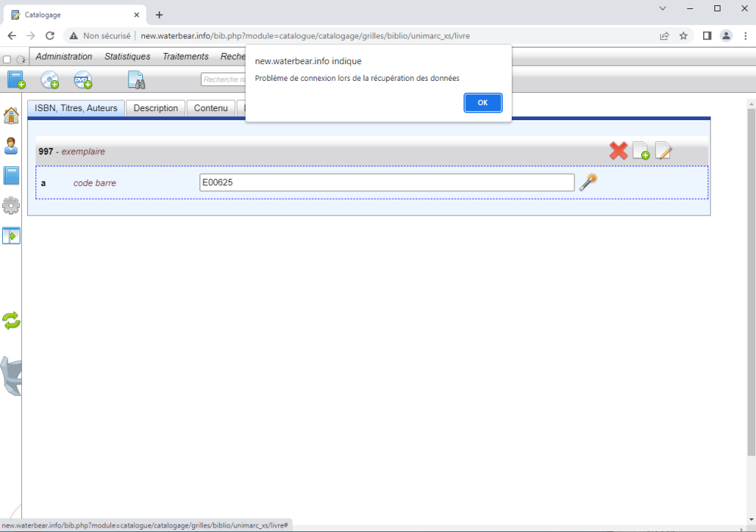Click the magic wand next to code barre
The height and width of the screenshot is (532, 756).
point(588,182)
